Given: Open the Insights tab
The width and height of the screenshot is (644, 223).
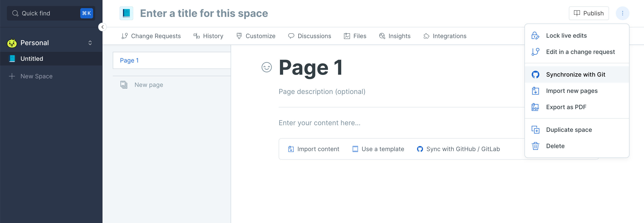Looking at the screenshot, I should pos(395,36).
